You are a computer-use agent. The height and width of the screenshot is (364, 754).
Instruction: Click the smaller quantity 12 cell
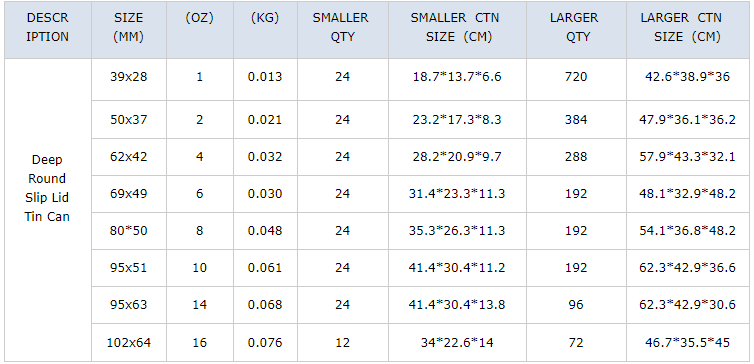click(x=343, y=343)
